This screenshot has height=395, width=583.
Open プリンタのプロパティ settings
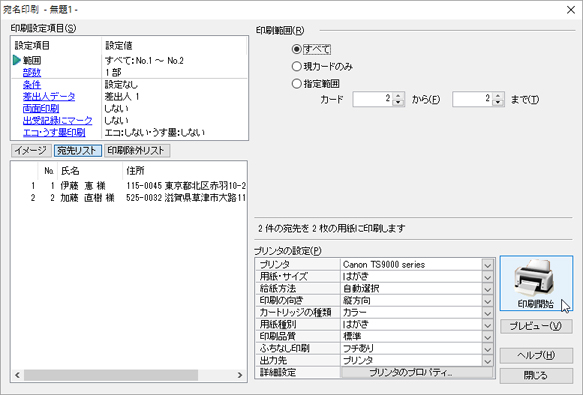(416, 372)
